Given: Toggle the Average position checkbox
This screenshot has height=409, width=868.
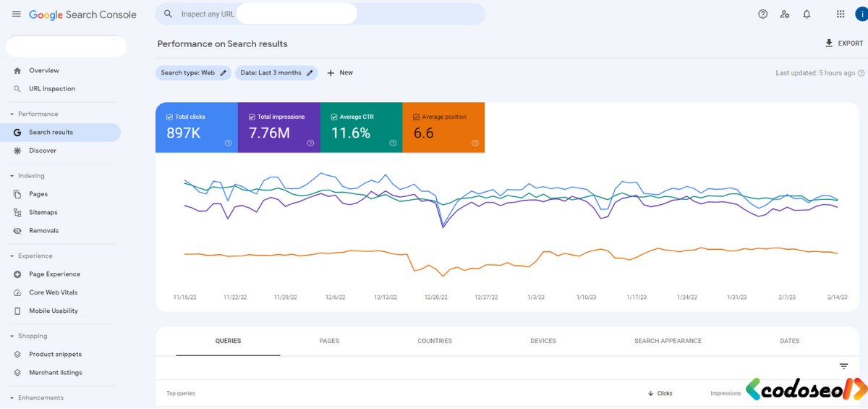Looking at the screenshot, I should pos(416,117).
